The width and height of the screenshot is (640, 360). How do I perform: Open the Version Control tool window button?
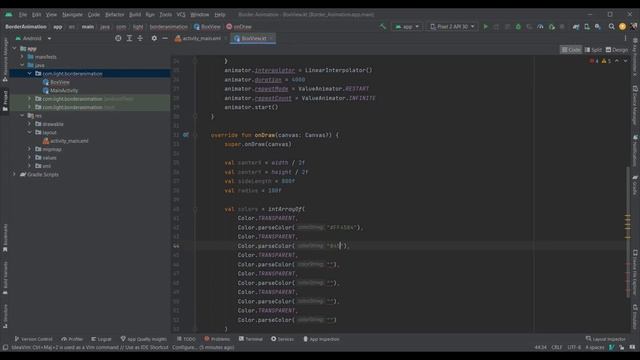point(33,339)
